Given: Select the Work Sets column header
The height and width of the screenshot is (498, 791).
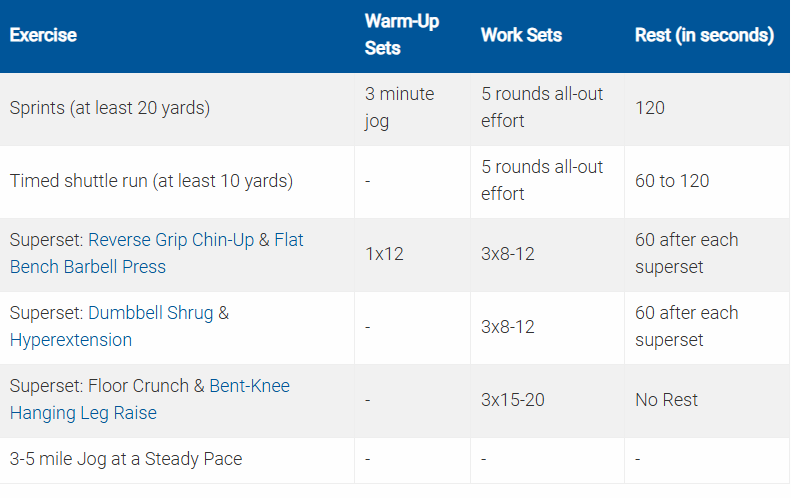Looking at the screenshot, I should (521, 35).
